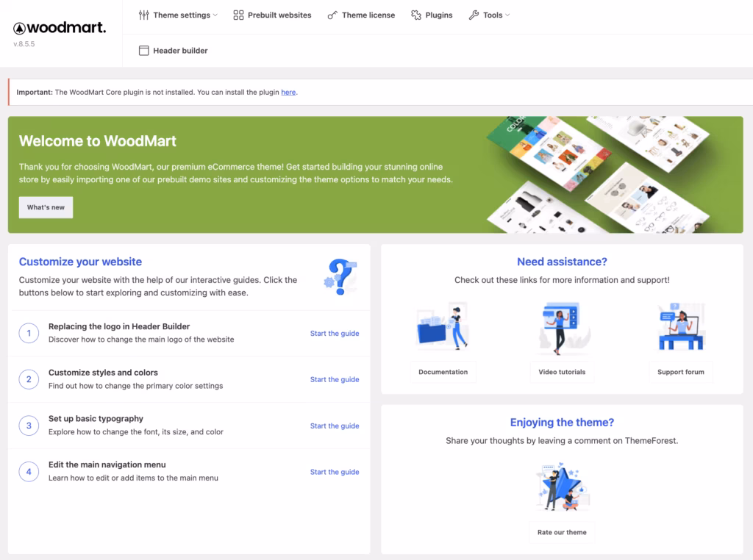Image resolution: width=753 pixels, height=560 pixels.
Task: Click 'Replacing the logo in Header Builder' title
Action: 119,326
